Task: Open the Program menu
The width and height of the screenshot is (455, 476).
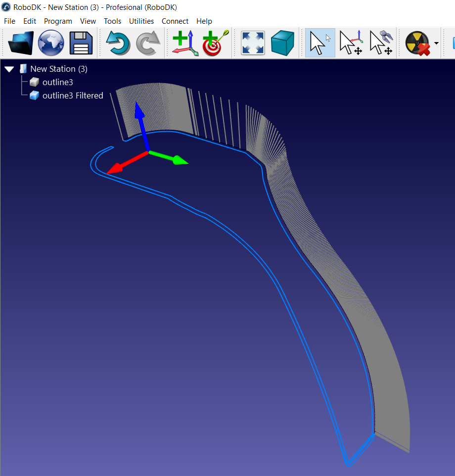Action: tap(58, 21)
